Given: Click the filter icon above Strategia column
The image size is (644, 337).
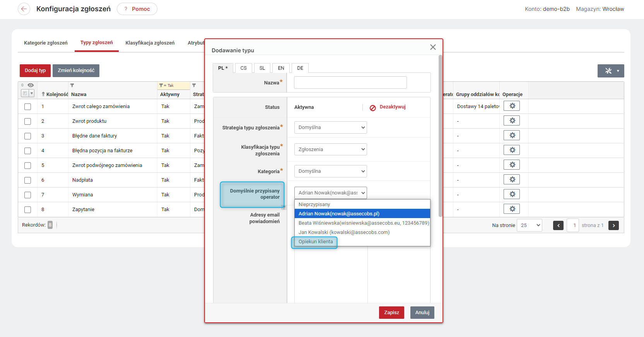Looking at the screenshot, I should pos(194,85).
